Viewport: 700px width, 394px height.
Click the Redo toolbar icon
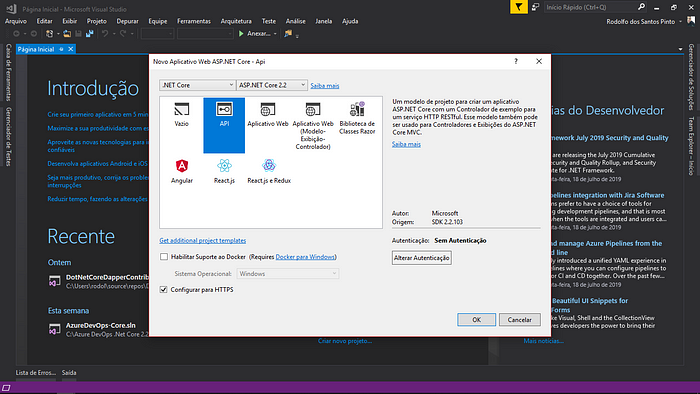(123, 33)
